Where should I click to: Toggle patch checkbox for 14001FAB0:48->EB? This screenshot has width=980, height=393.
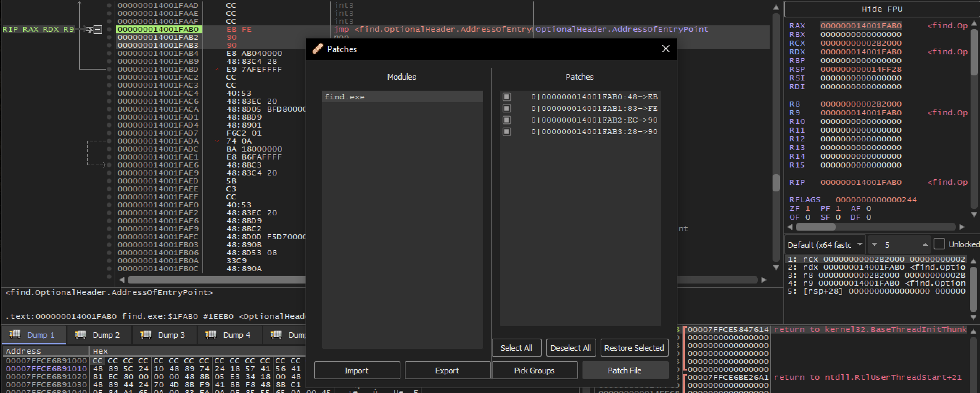pos(506,97)
